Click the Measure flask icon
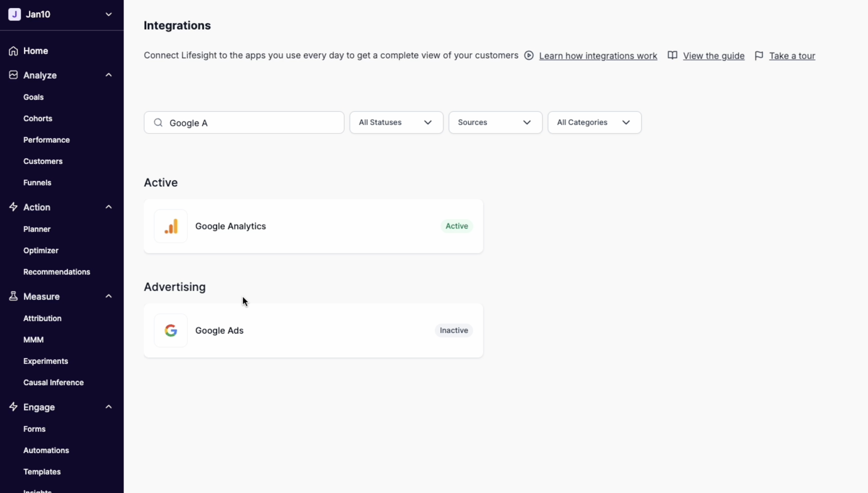This screenshot has height=493, width=868. click(x=13, y=296)
